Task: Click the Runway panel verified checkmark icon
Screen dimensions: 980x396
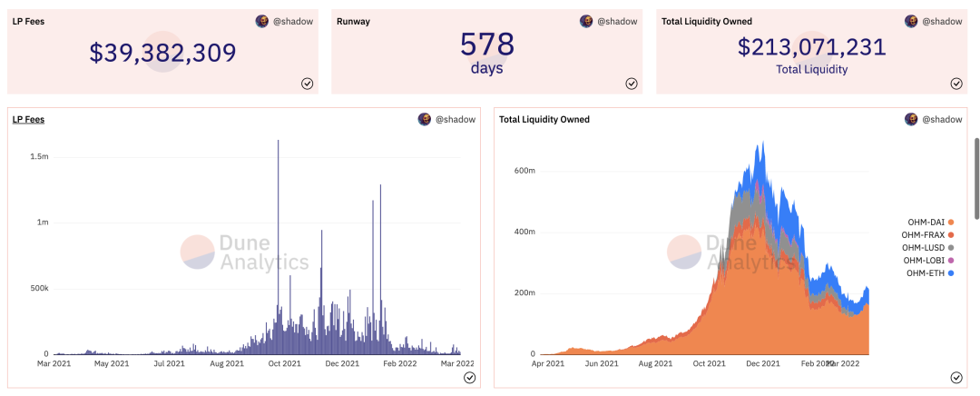Action: [632, 84]
